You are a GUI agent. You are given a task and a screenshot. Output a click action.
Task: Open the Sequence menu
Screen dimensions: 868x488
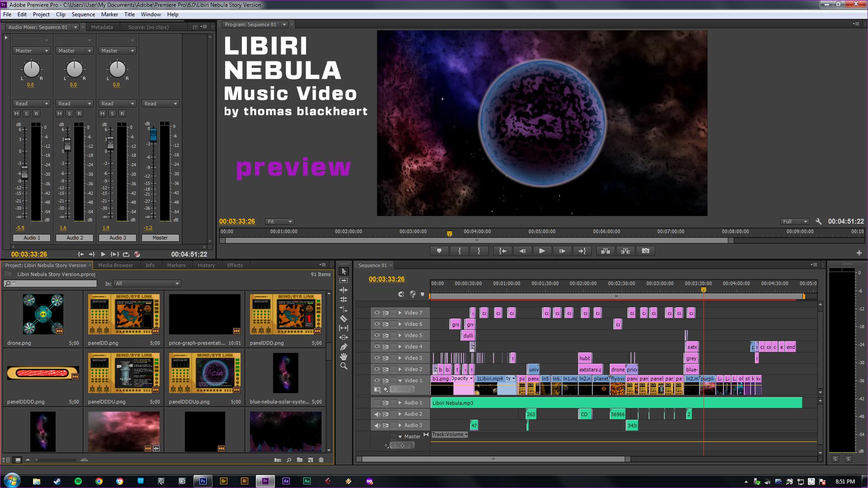coord(83,14)
